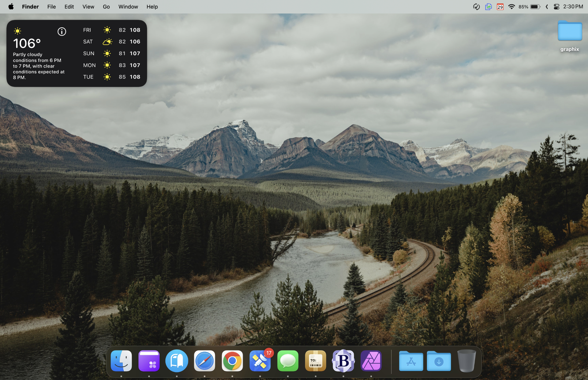The height and width of the screenshot is (380, 588).
Task: Open NetNewsWire with the 17 badge
Action: pos(260,361)
